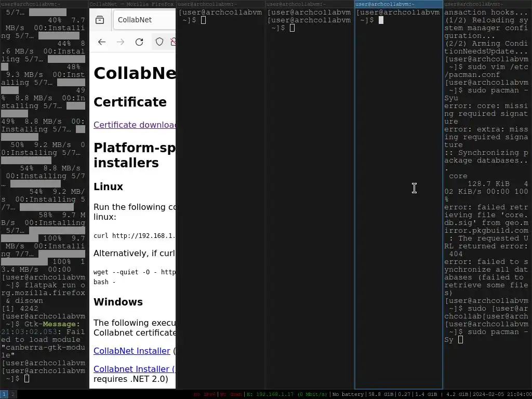Click the 1.4 GiB memory status
The height and width of the screenshot is (399, 532).
click(426, 394)
